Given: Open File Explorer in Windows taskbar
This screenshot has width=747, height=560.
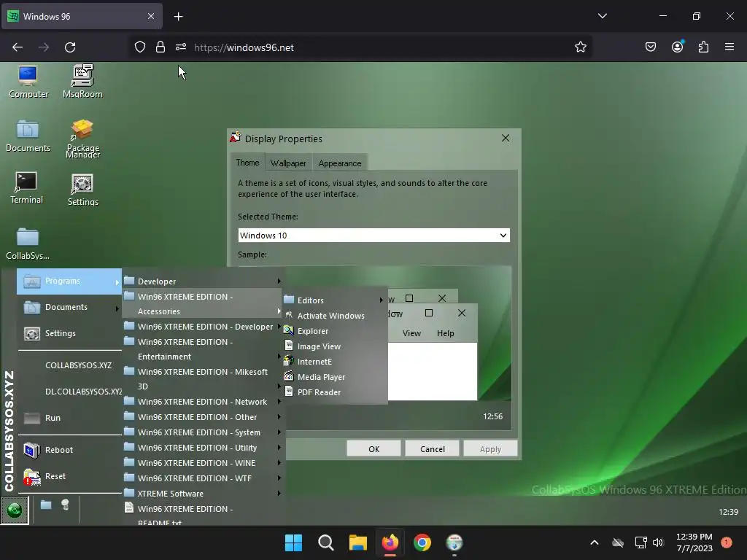Looking at the screenshot, I should pyautogui.click(x=357, y=542).
